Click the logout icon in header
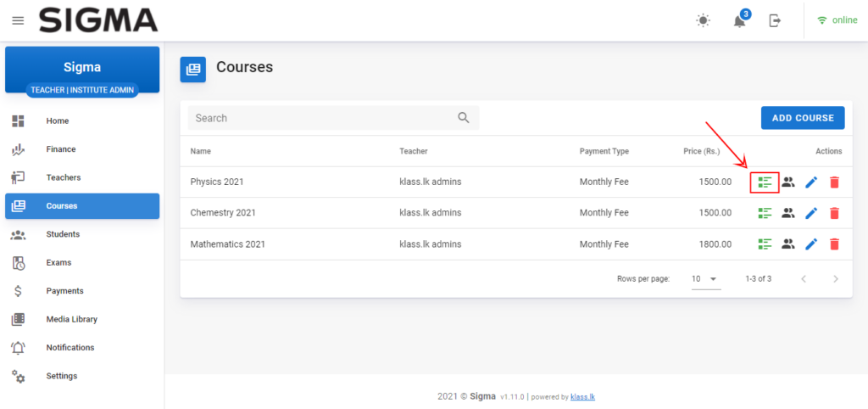 tap(775, 20)
